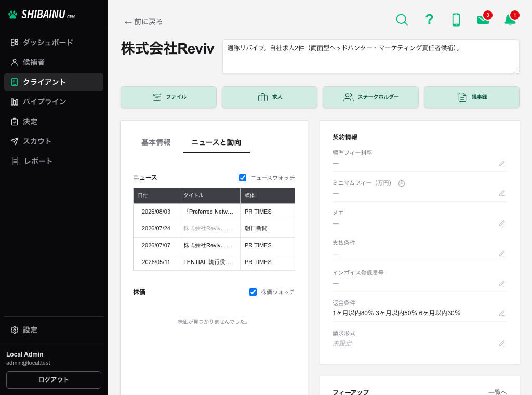Click the ファイル button

tap(169, 97)
